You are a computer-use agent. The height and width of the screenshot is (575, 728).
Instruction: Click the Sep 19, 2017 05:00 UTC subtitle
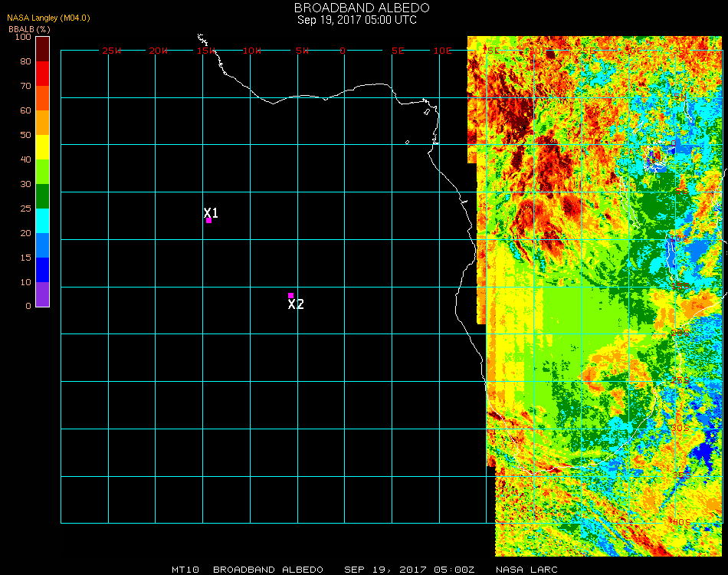(x=357, y=20)
